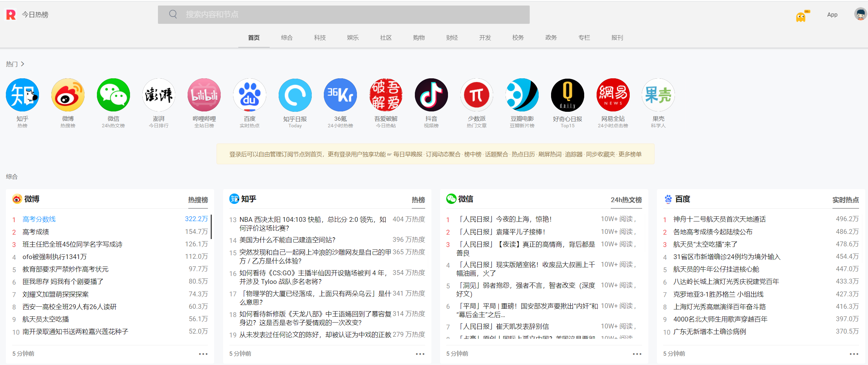Open the more options dots on the 微信 card
Image resolution: width=868 pixels, height=365 pixels.
coord(637,354)
